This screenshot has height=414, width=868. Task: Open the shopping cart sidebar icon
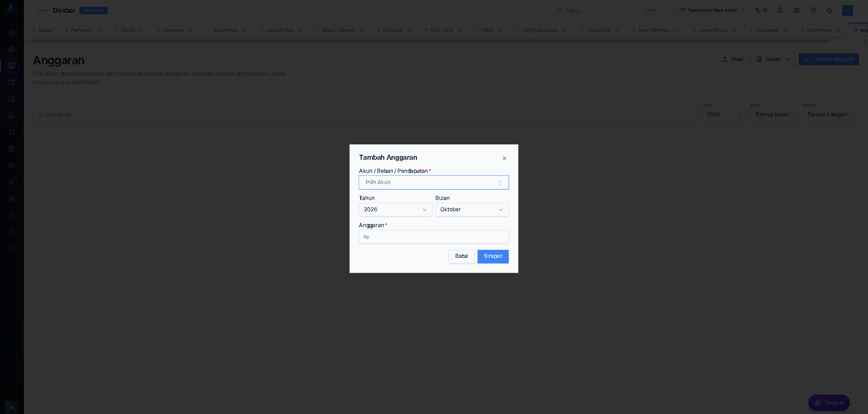[12, 132]
